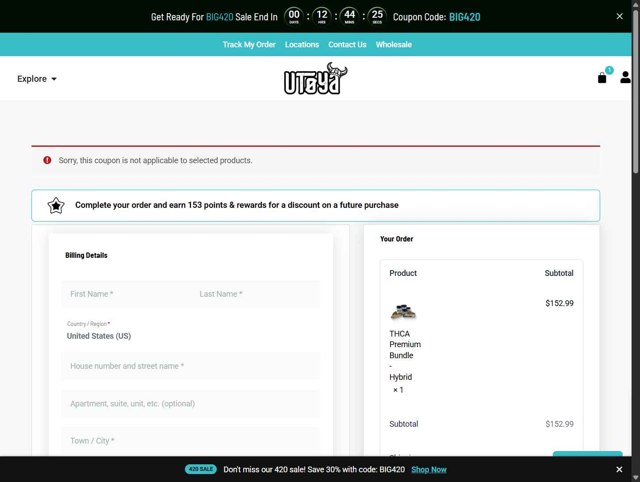The height and width of the screenshot is (482, 640).
Task: Visit the Wholesale page
Action: tap(393, 44)
